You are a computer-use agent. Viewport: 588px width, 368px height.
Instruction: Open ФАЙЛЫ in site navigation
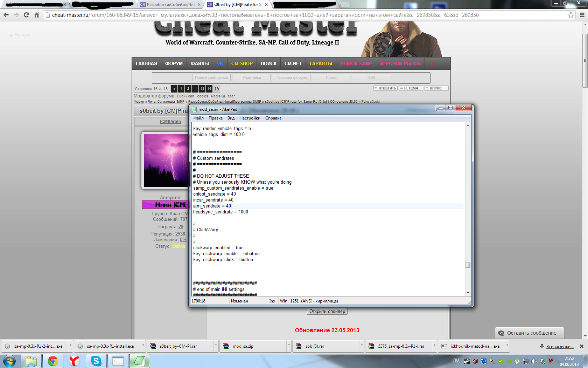tap(200, 63)
